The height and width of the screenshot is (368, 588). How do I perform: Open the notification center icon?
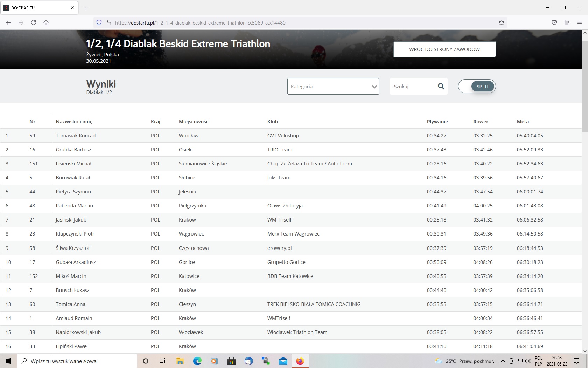pos(576,361)
